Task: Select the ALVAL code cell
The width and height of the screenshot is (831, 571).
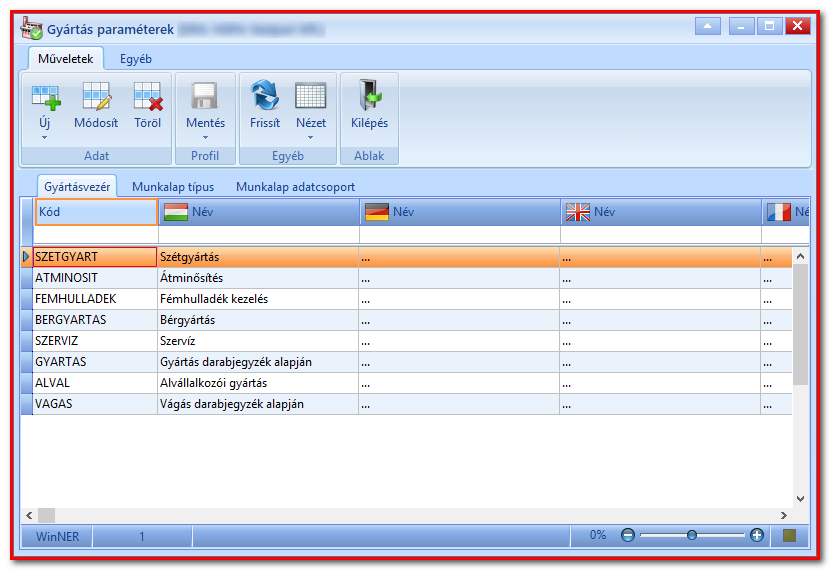Action: pyautogui.click(x=95, y=383)
